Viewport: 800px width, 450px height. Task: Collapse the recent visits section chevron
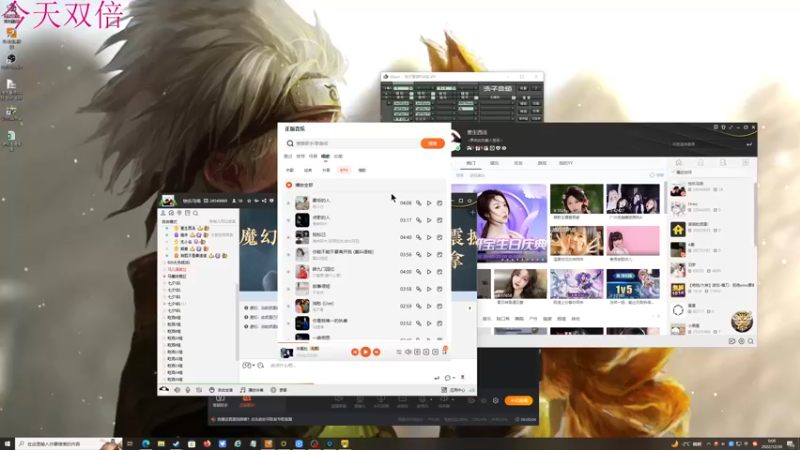(673, 172)
